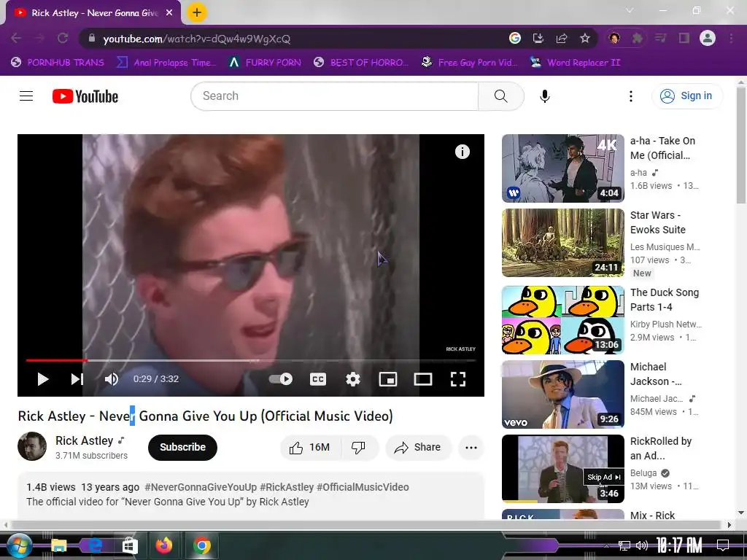Share this page icon in address bar
Viewport: 747px width, 560px height.
coord(561,38)
